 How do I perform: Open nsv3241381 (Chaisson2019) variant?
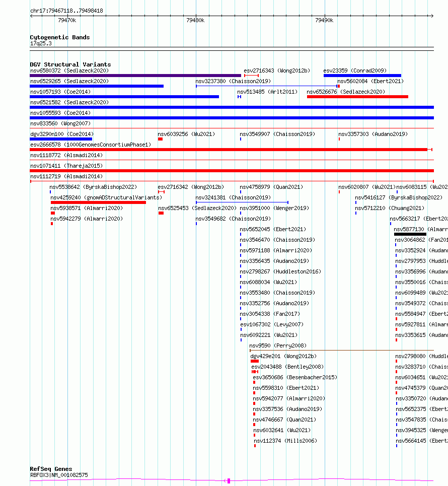233,197
